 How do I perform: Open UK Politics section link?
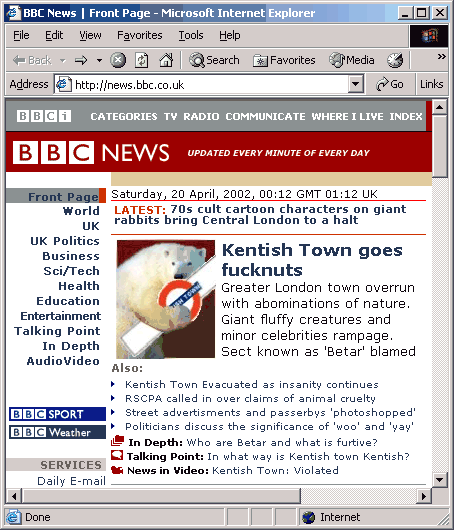tap(65, 241)
